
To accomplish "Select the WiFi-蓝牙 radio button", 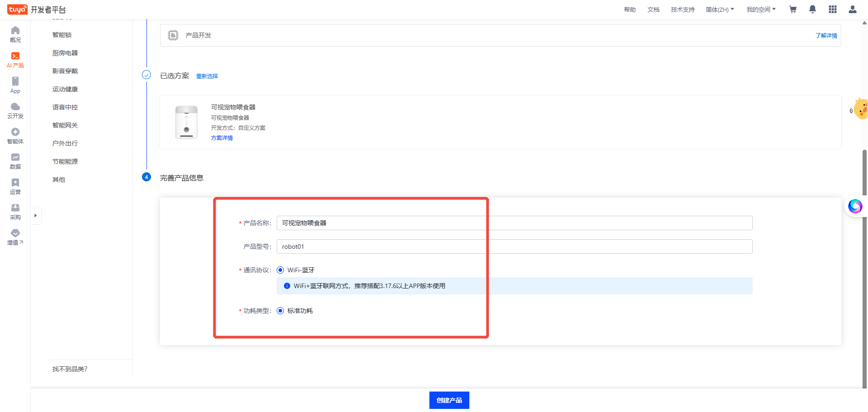I will pyautogui.click(x=280, y=270).
